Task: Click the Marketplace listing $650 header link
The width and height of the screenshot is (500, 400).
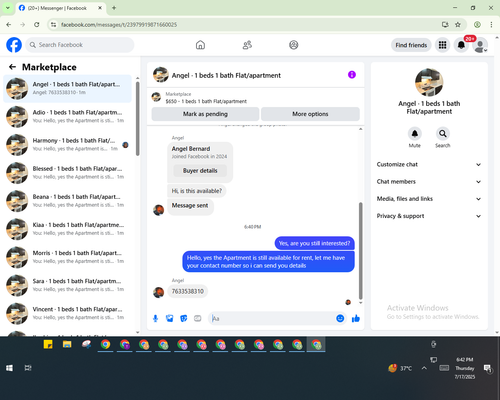Action: pos(206,101)
